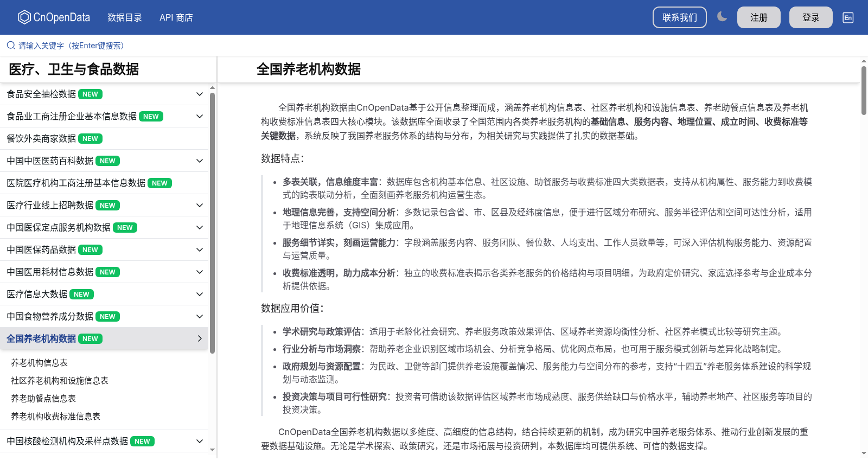
Task: Click main page scrollbar thumb
Action: [x=864, y=91]
